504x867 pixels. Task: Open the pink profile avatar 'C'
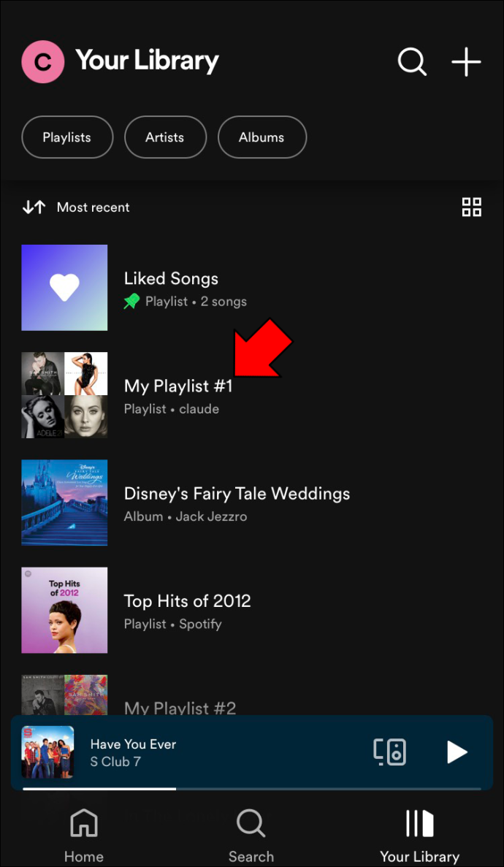[42, 61]
